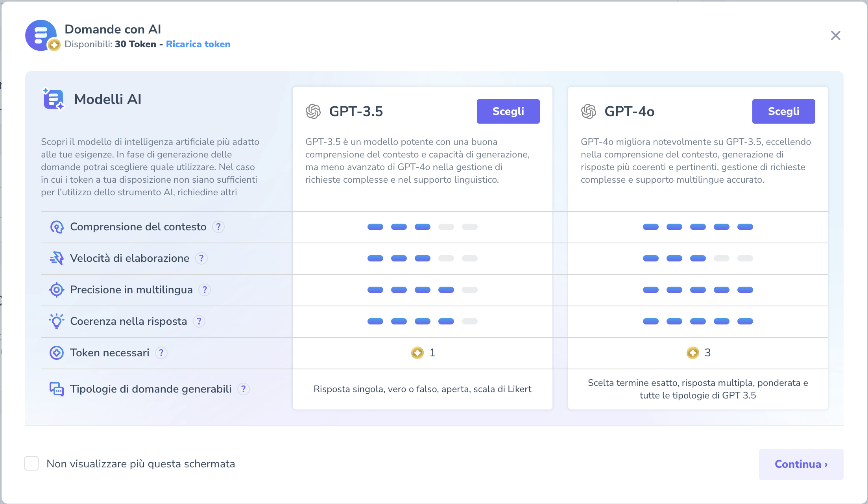Click the Domande con AI logo icon

(41, 35)
